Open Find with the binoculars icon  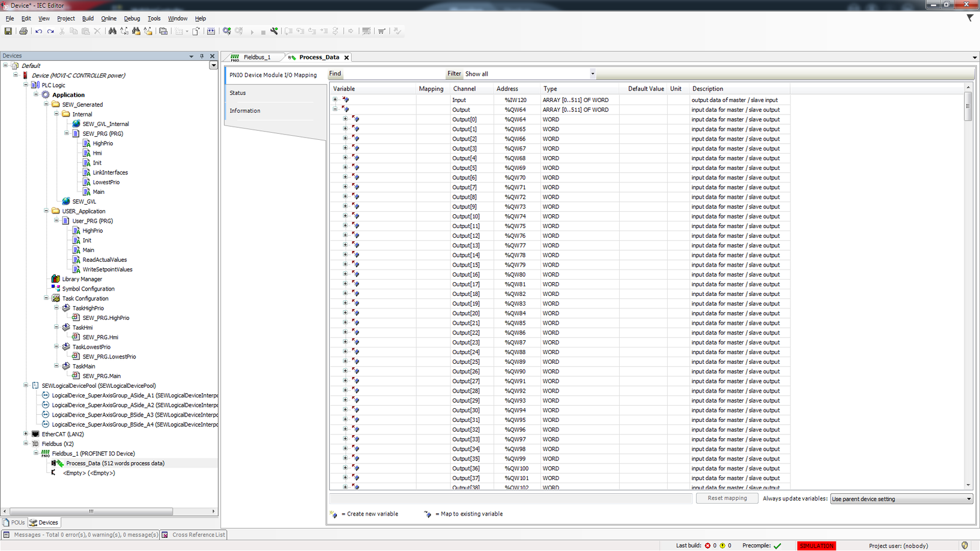point(112,31)
